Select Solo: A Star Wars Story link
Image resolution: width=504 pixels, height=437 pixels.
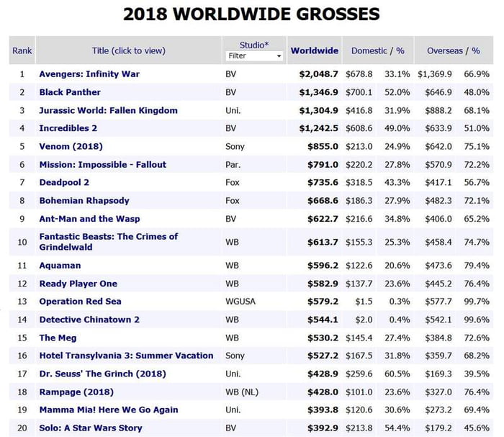[x=91, y=428]
